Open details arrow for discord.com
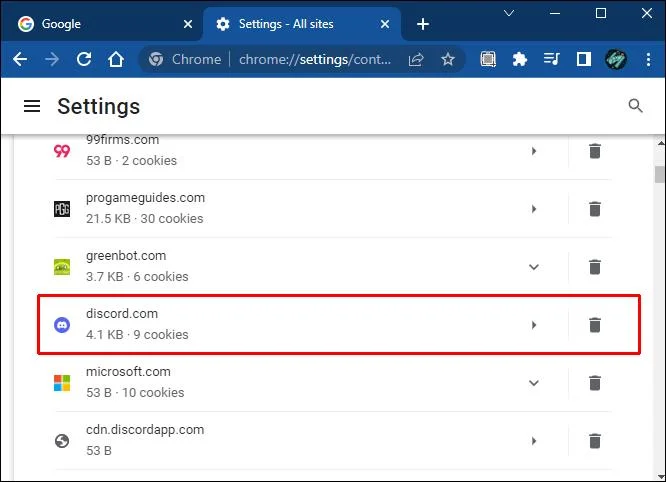The height and width of the screenshot is (482, 666). coord(534,325)
